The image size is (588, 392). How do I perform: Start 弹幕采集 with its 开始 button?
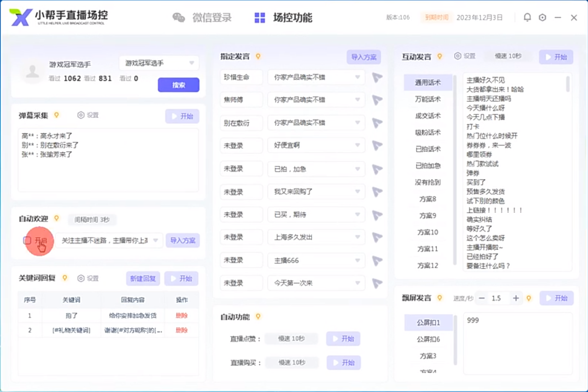point(182,116)
